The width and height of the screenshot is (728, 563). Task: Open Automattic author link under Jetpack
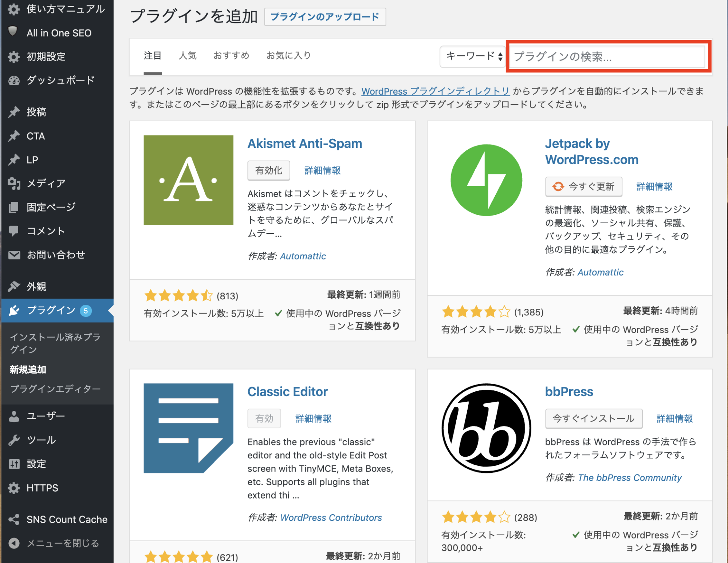pos(600,272)
